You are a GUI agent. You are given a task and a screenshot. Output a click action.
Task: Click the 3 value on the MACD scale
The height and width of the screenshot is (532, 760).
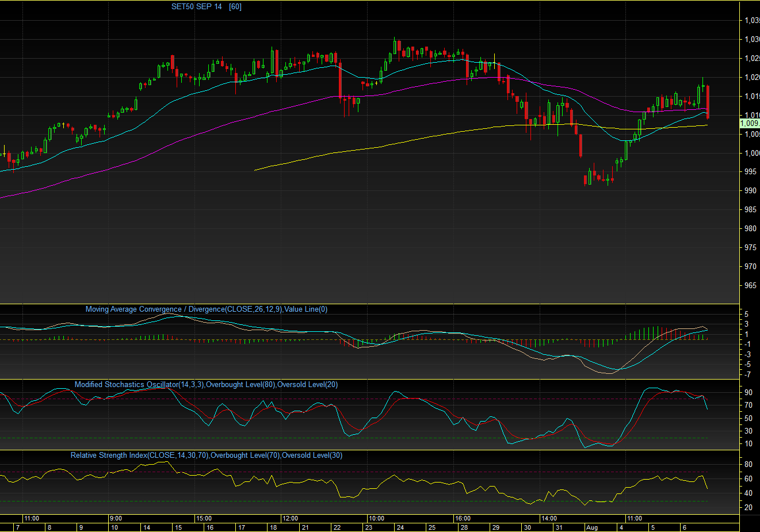(747, 325)
